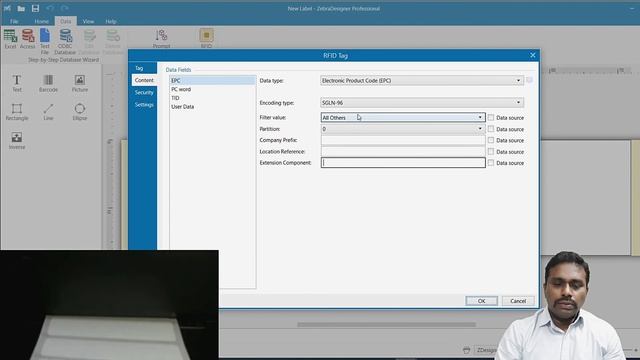Enable Data source for Location Reference

(491, 151)
